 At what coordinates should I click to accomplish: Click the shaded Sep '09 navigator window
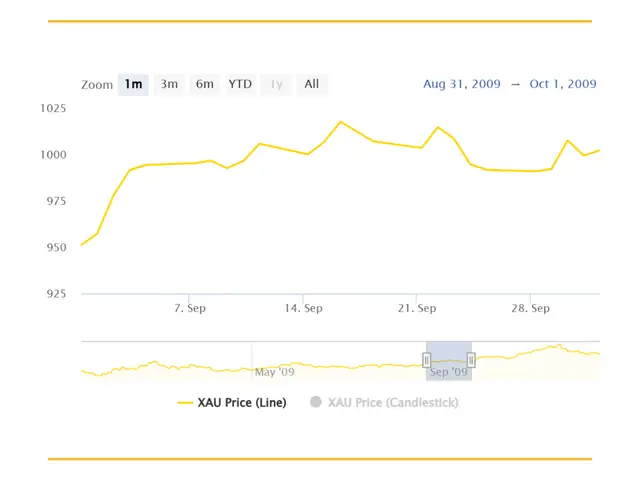pos(449,361)
